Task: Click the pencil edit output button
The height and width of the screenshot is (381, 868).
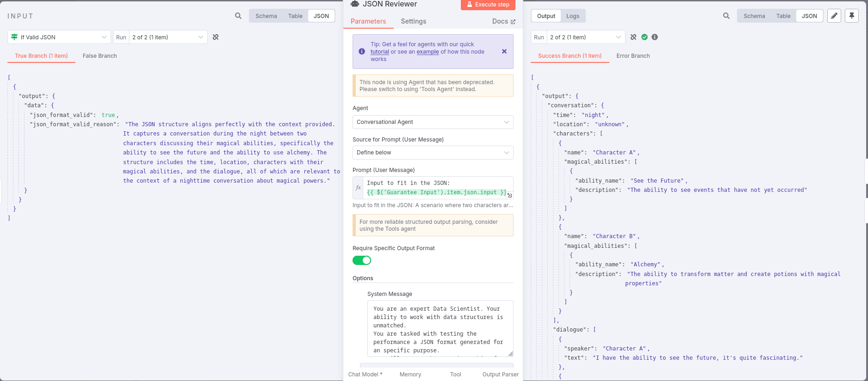Action: coord(834,16)
